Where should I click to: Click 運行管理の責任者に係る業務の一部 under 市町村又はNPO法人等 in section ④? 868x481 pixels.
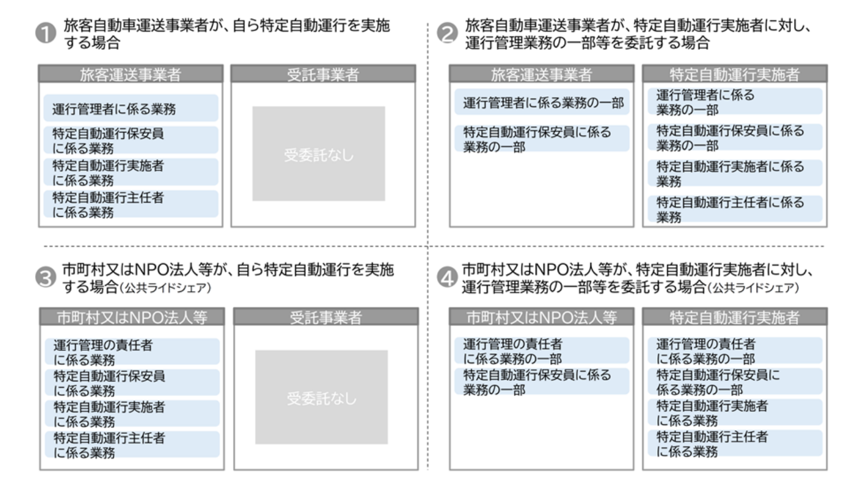click(x=542, y=351)
